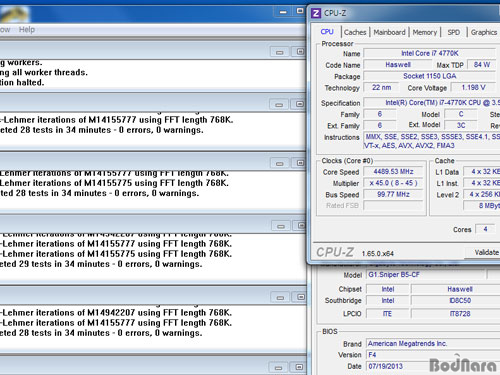This screenshot has height=375, width=500.
Task: Click the Chipset vendor value 'Intel'
Action: 388,289
